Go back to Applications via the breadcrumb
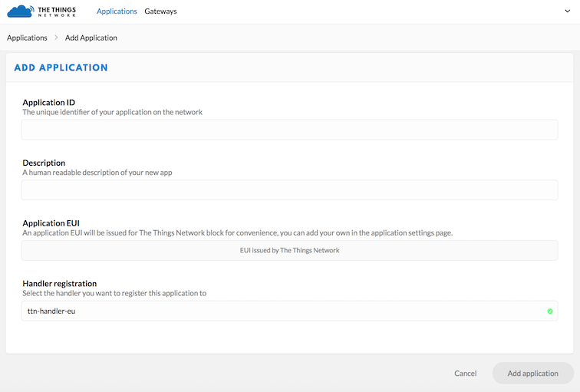 click(27, 38)
